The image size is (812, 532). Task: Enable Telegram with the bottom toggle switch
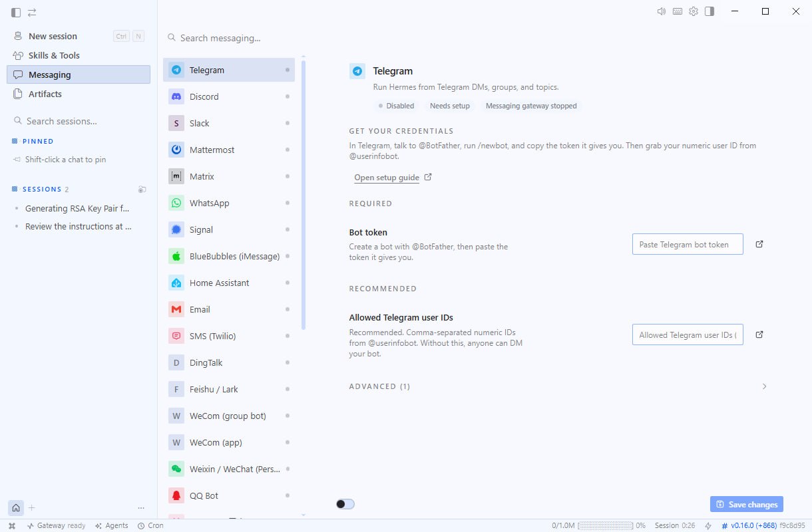tap(345, 504)
